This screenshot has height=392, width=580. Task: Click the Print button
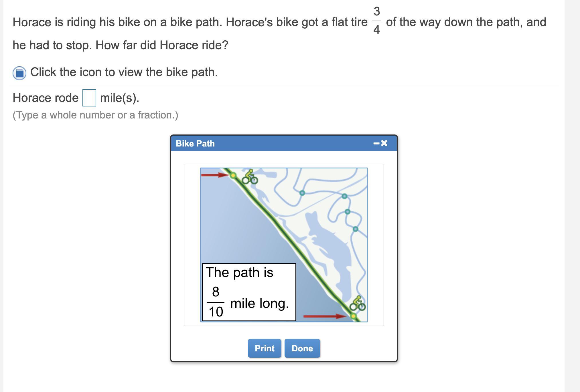click(x=265, y=348)
